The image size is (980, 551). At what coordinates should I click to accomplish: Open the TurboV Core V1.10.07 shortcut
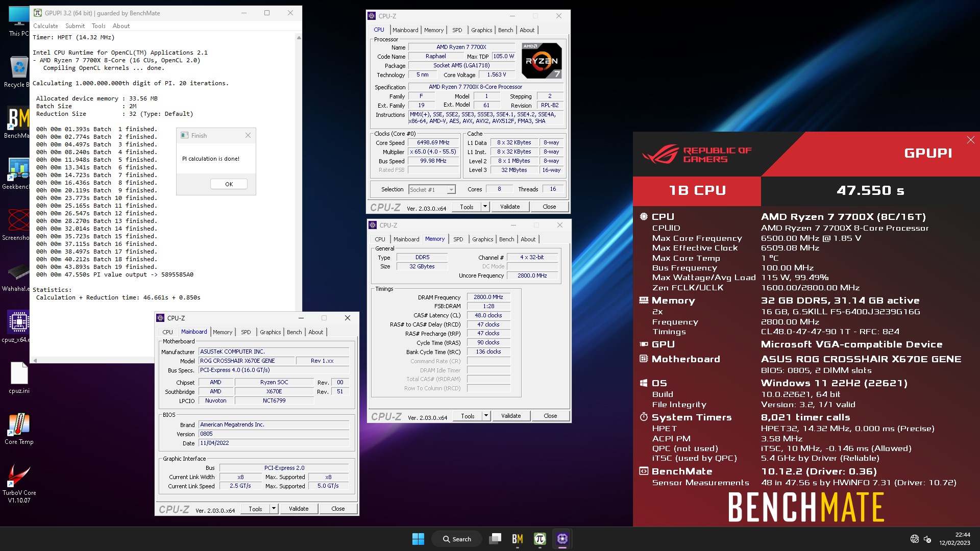19,484
